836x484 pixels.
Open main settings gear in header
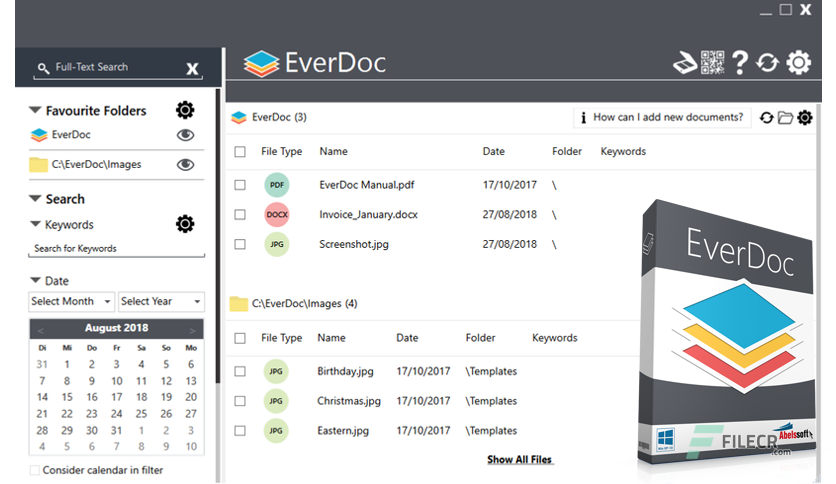point(798,63)
